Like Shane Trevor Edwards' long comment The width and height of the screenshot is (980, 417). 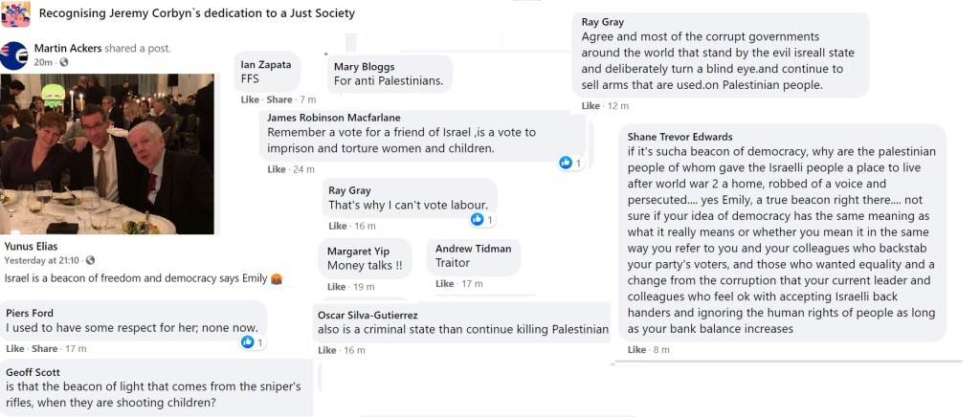[x=636, y=350]
